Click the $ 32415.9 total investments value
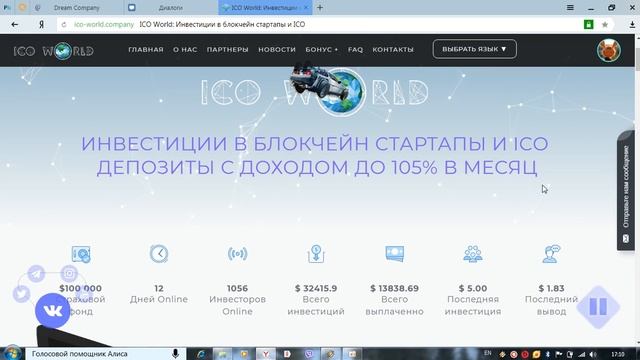The height and width of the screenshot is (360, 640). coord(316,288)
